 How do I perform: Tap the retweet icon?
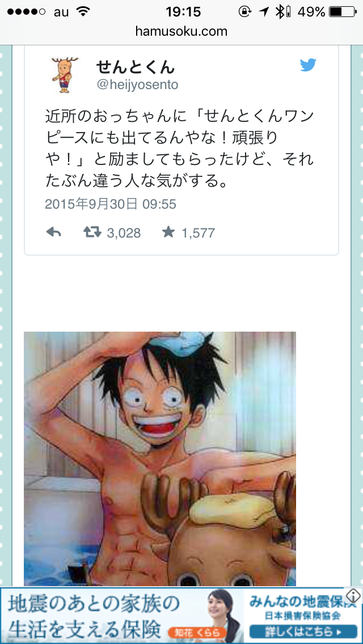[x=92, y=233]
